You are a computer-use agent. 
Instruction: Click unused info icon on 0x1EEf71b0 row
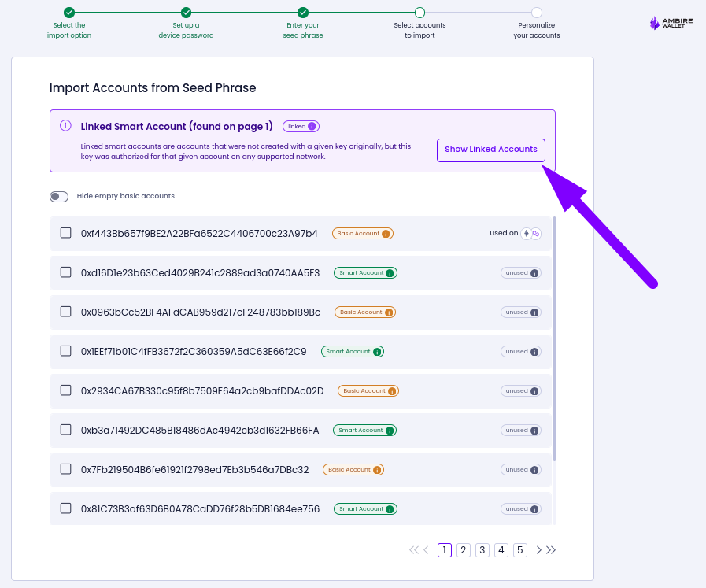pos(534,352)
